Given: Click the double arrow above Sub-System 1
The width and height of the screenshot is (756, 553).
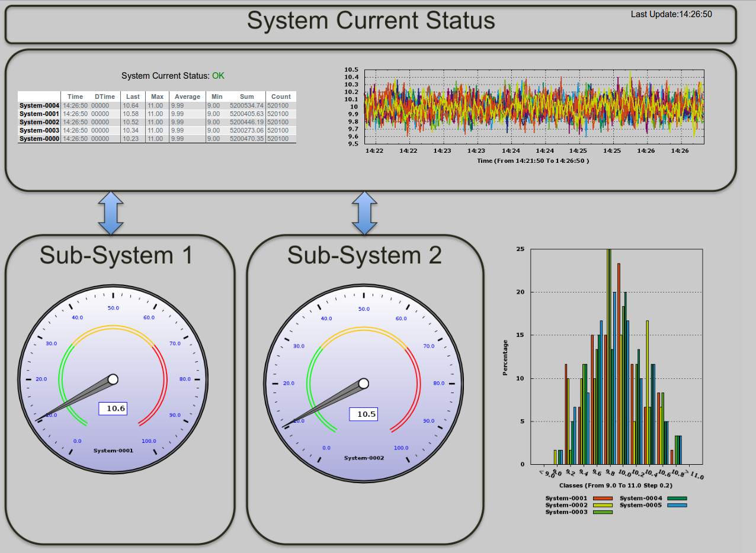Looking at the screenshot, I should click(111, 213).
